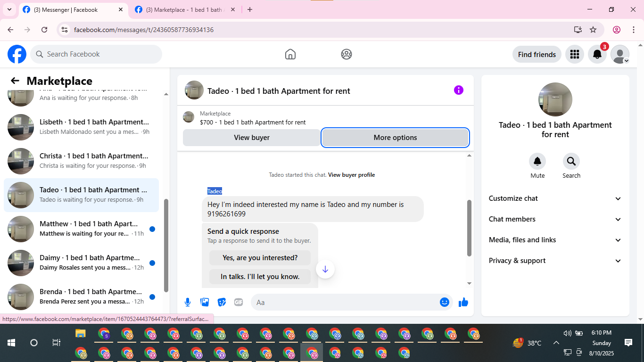Reload the page in browser toolbar
Image resolution: width=644 pixels, height=362 pixels.
point(44,30)
